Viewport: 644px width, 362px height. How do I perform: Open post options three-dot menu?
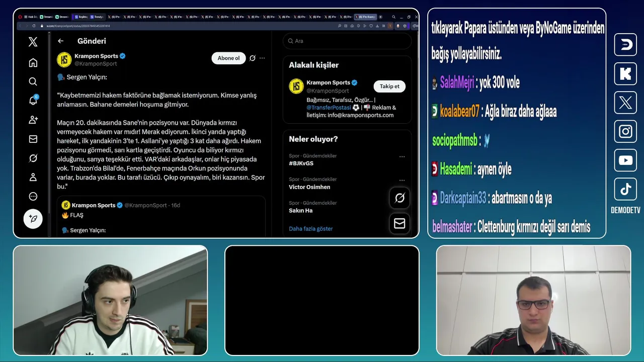coord(262,58)
